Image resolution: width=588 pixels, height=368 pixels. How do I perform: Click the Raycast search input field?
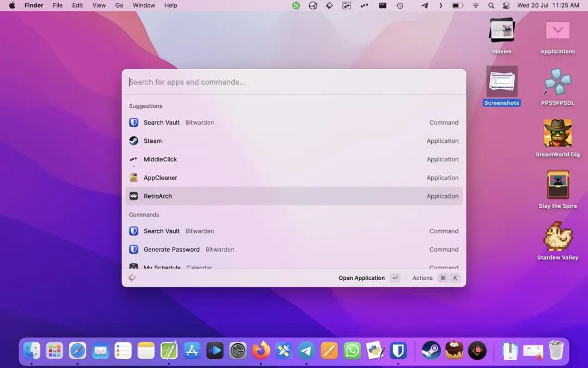(x=294, y=82)
